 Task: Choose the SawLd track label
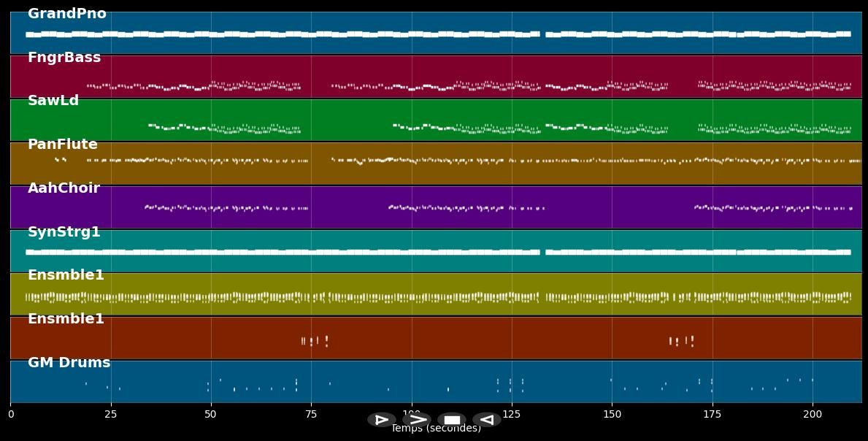pyautogui.click(x=53, y=101)
